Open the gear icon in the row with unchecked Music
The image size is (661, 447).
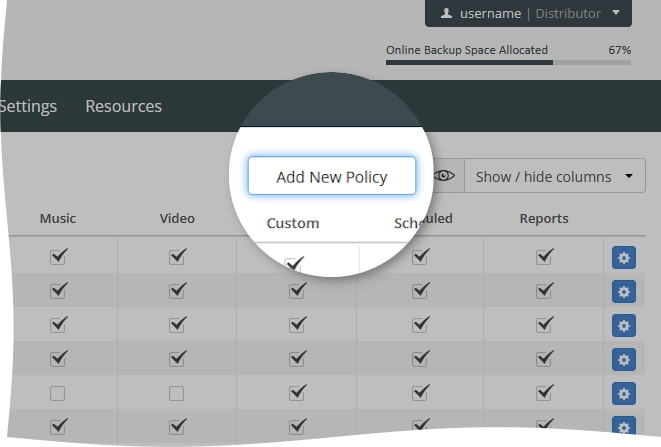coord(624,394)
